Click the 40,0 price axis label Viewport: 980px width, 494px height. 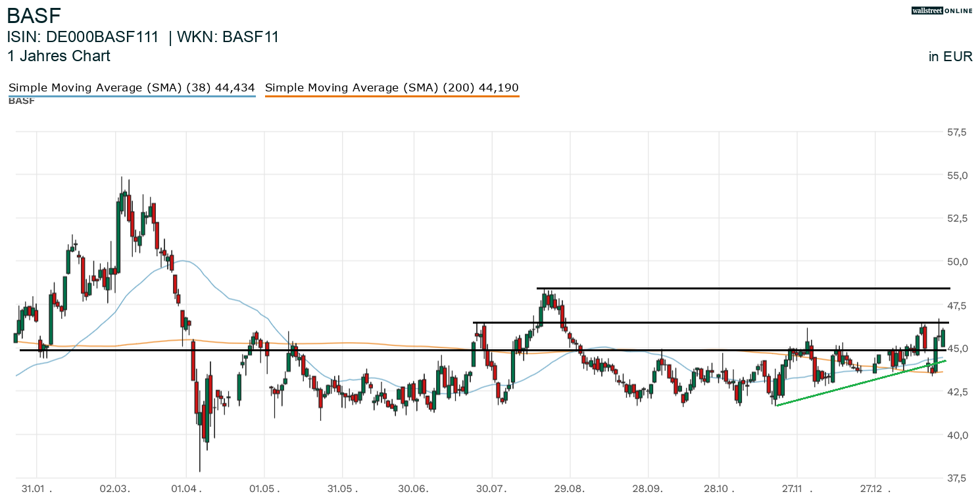click(x=957, y=435)
